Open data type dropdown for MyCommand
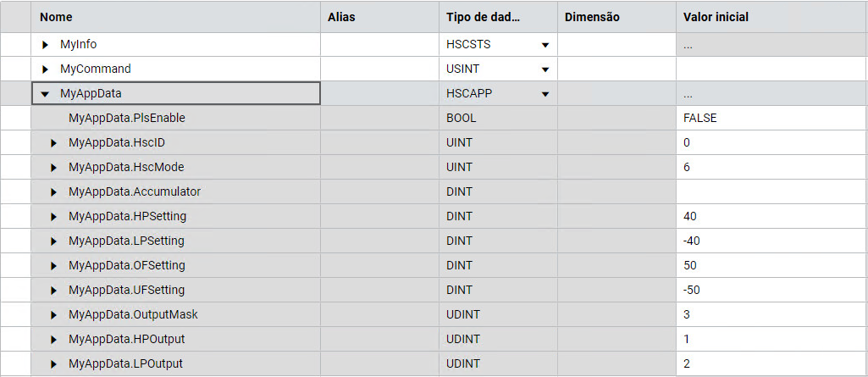The image size is (868, 377). [545, 69]
